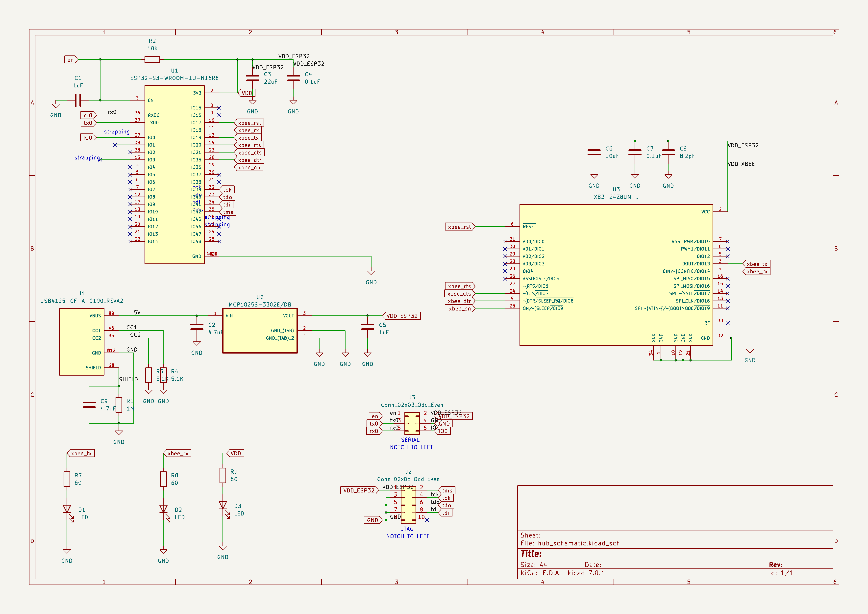Viewport: 868px width, 614px height.
Task: Select LED D2 symbol
Action: 163,509
